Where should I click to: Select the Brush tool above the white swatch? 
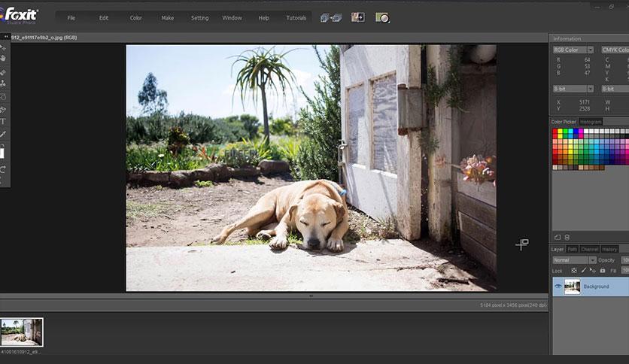tap(3, 135)
